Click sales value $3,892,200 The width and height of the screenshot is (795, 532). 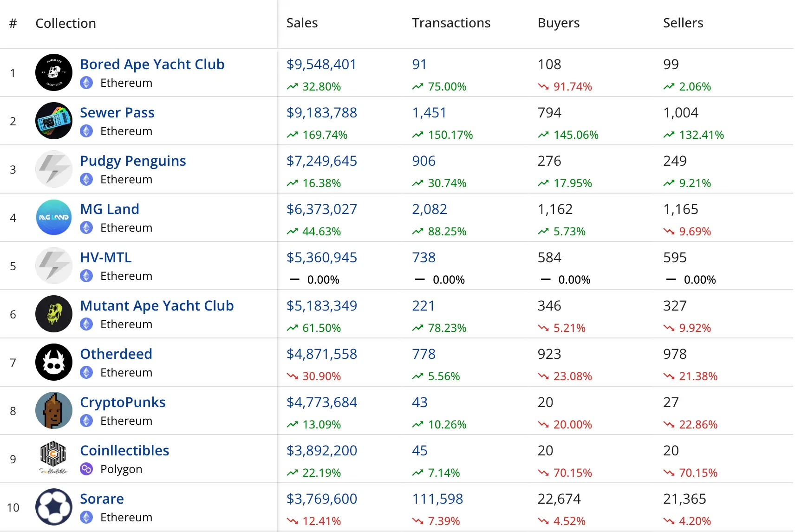[322, 450]
